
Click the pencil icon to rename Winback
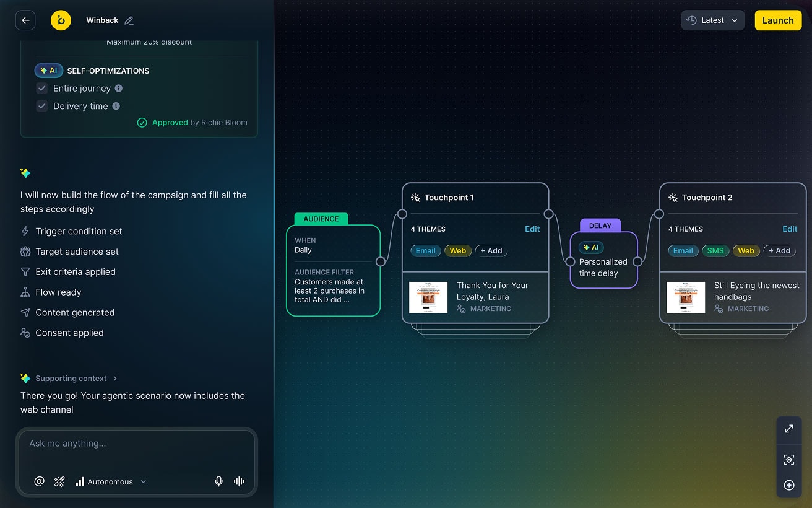pyautogui.click(x=129, y=20)
